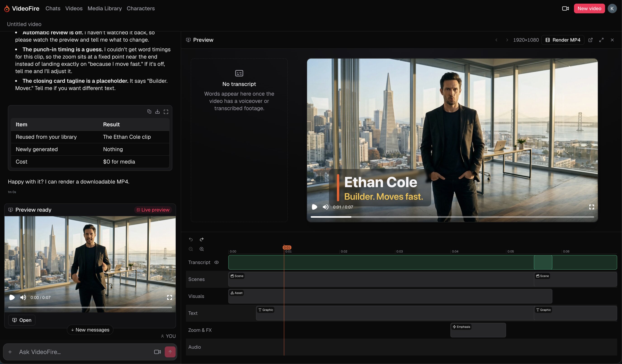
Task: Click Render MP4 button
Action: click(x=563, y=40)
